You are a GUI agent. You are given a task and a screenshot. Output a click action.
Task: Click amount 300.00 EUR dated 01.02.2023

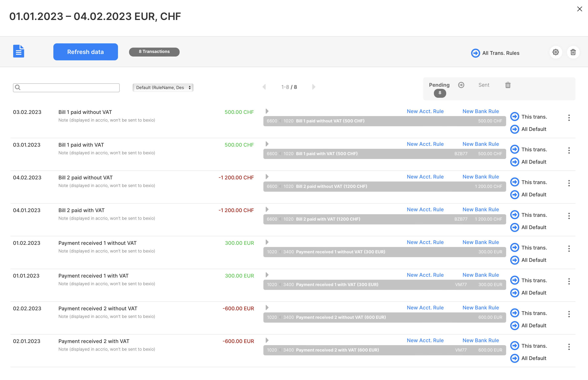(x=239, y=243)
